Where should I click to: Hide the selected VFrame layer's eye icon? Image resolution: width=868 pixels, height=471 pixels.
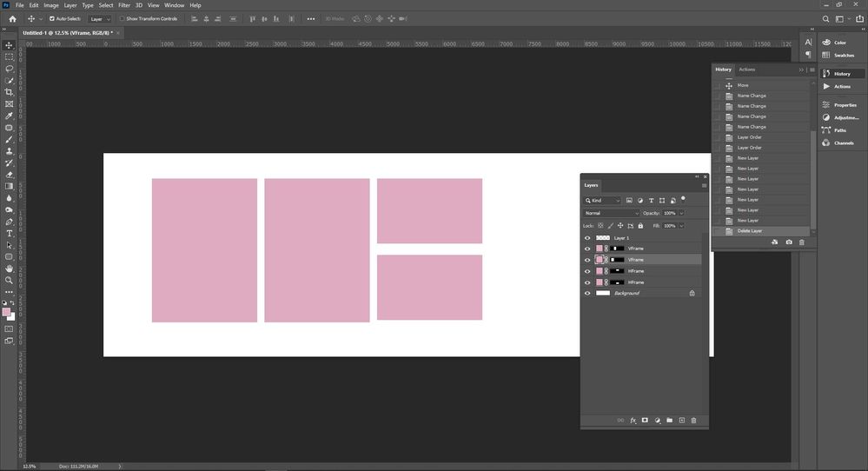pyautogui.click(x=587, y=260)
